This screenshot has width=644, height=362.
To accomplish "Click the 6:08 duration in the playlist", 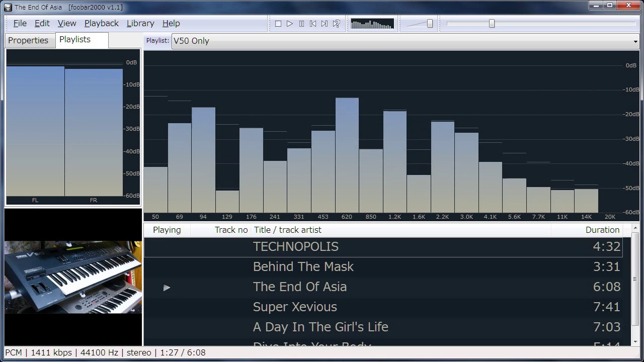I will point(607,287).
